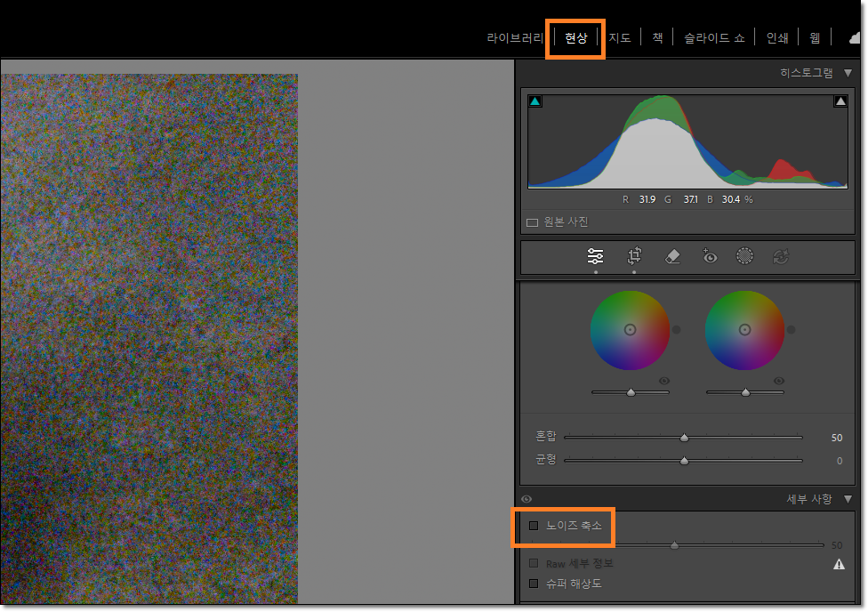This screenshot has width=868, height=612.
Task: Switch to the 현상 module
Action: point(575,37)
